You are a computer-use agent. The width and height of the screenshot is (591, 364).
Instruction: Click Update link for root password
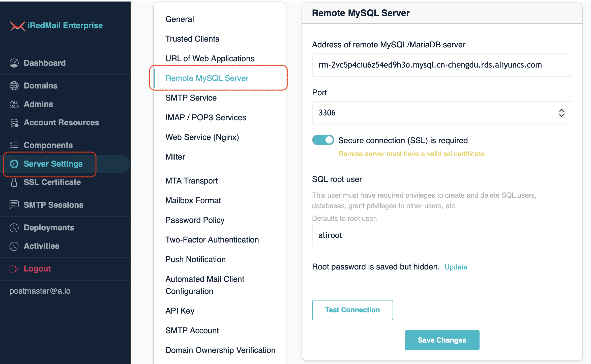pyautogui.click(x=456, y=267)
